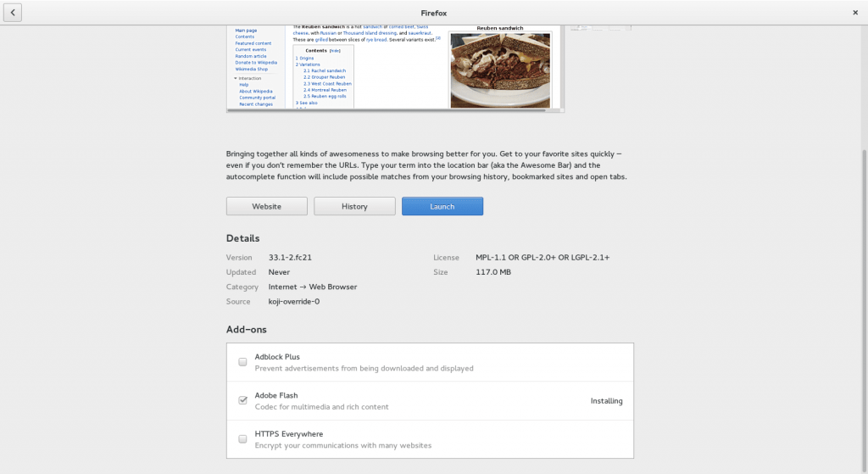Click the Details section heading

242,238
